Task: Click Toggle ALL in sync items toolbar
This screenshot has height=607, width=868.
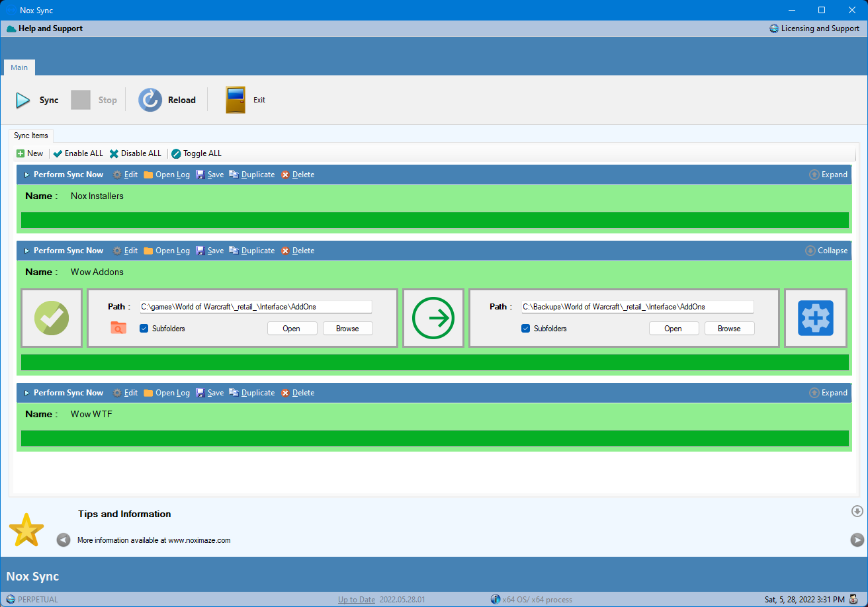Action: click(196, 153)
